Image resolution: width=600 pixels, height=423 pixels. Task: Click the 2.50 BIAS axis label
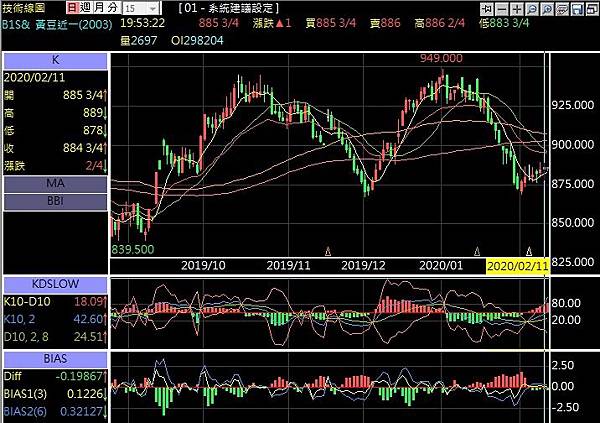click(563, 365)
